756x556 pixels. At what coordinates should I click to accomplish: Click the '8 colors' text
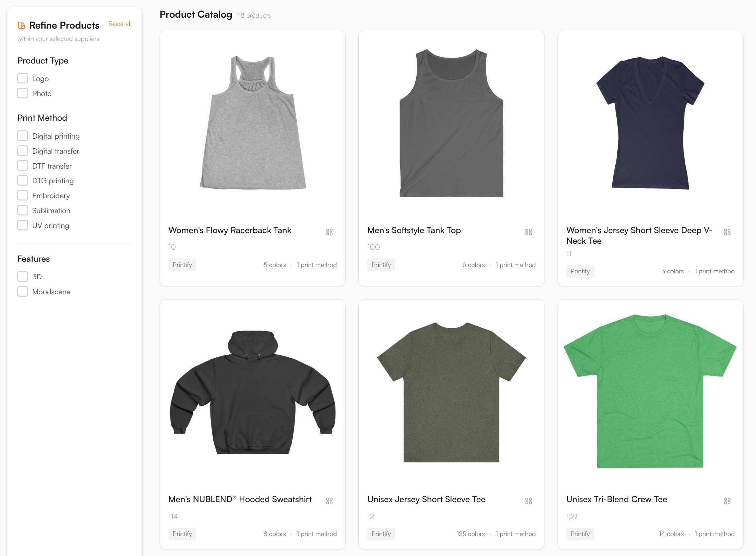click(275, 534)
